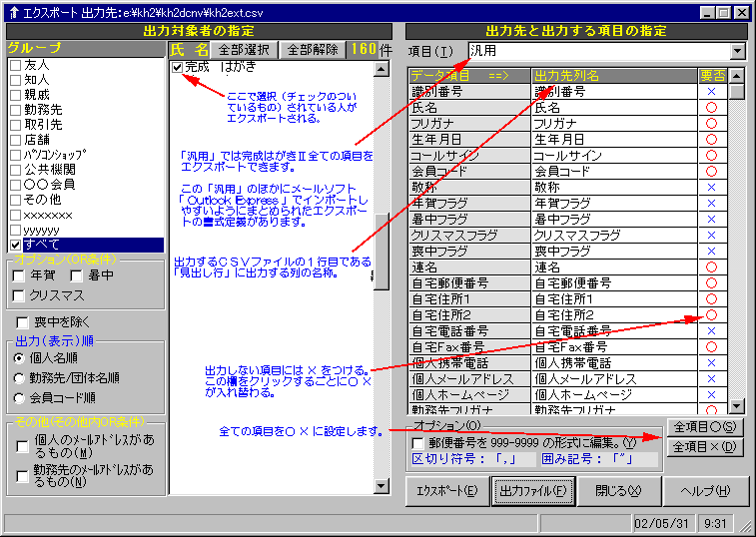Toggle the × mark for 年賀フラグ row
The width and height of the screenshot is (756, 537).
click(711, 203)
